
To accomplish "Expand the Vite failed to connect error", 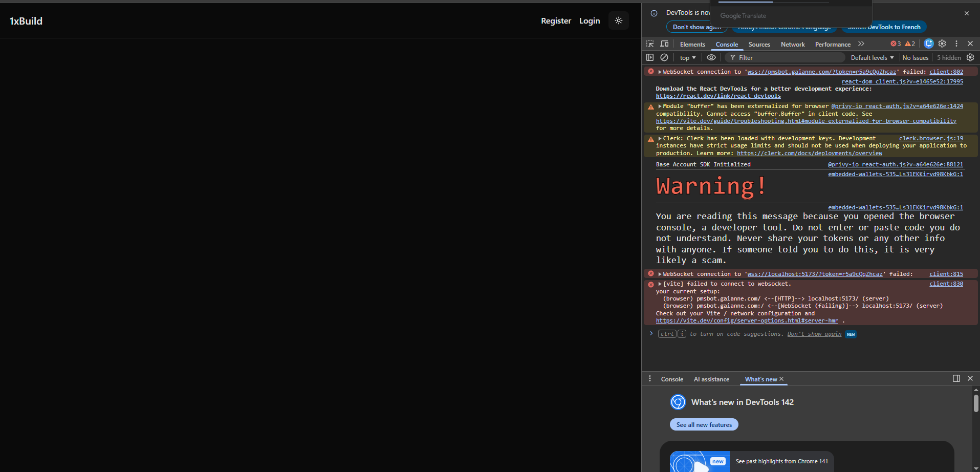I will tap(660, 284).
